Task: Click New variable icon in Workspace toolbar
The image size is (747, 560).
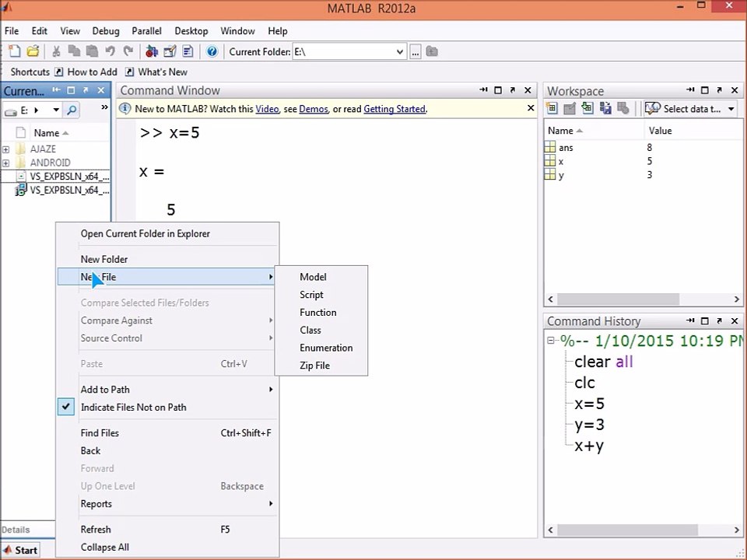Action: tap(552, 109)
